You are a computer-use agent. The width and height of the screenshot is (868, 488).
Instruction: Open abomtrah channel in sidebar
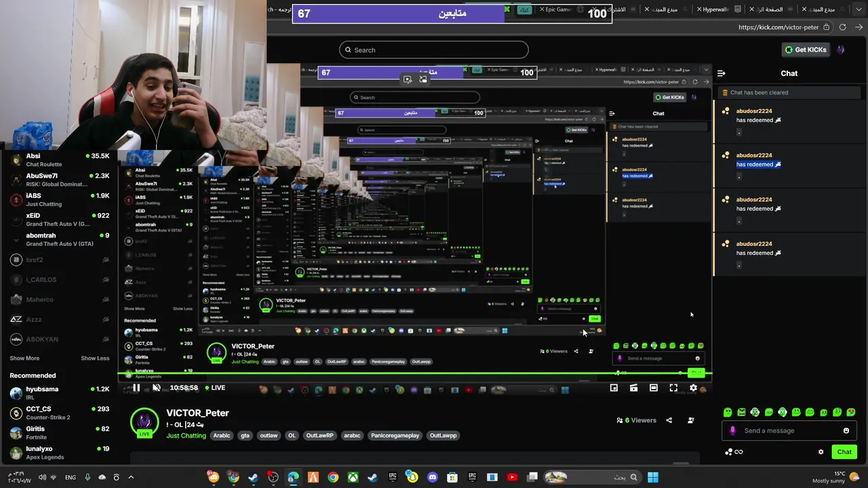tap(60, 239)
